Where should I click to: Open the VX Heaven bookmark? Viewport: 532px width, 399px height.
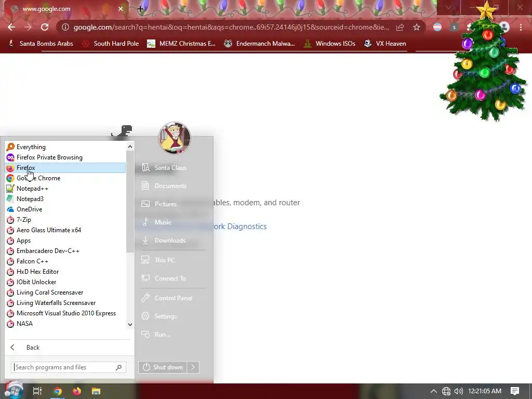coord(385,44)
